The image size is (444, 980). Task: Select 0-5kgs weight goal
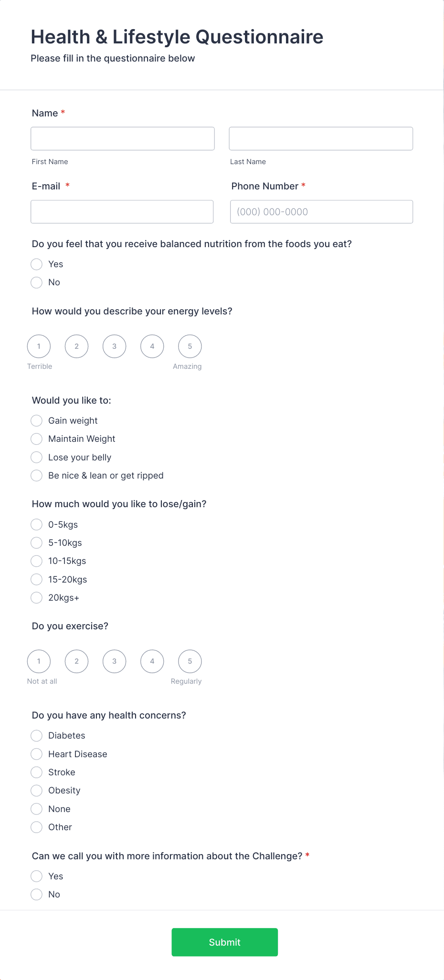36,524
